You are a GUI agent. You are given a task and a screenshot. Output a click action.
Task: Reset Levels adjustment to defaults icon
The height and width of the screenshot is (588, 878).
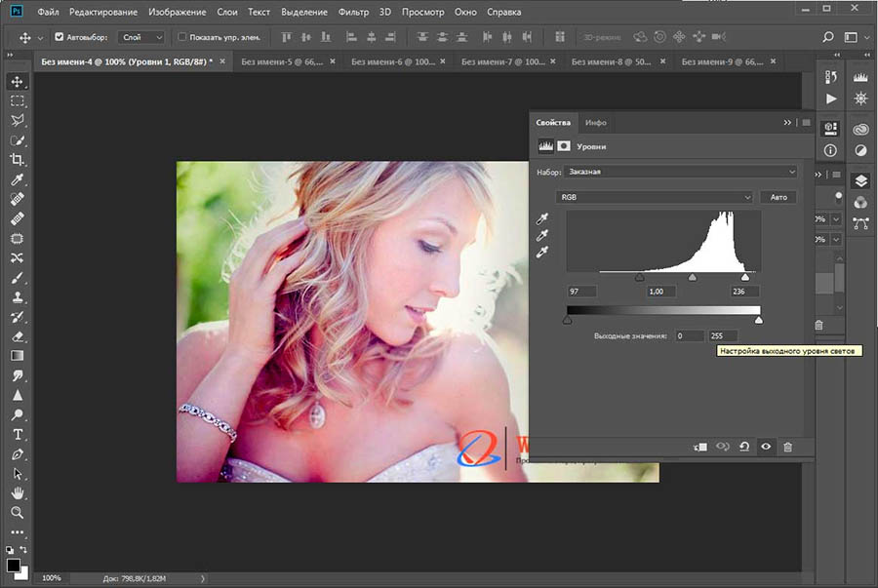744,447
